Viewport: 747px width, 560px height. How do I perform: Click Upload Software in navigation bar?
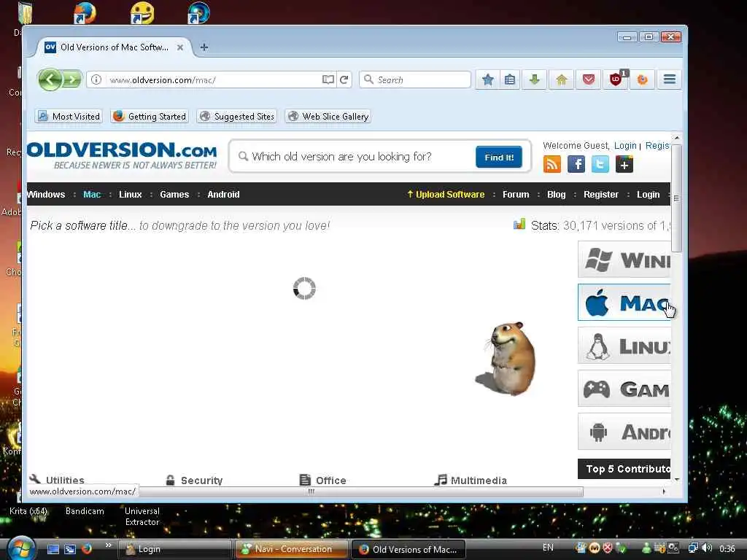[x=446, y=194]
